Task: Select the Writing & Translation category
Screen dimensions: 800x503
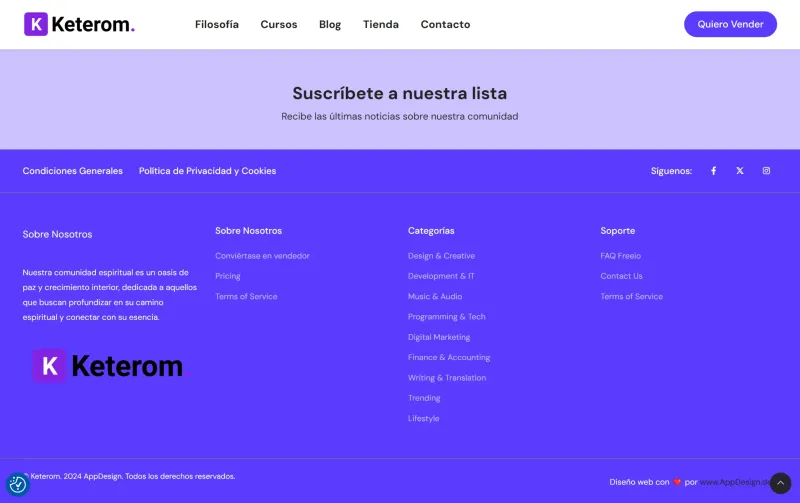Action: point(447,378)
